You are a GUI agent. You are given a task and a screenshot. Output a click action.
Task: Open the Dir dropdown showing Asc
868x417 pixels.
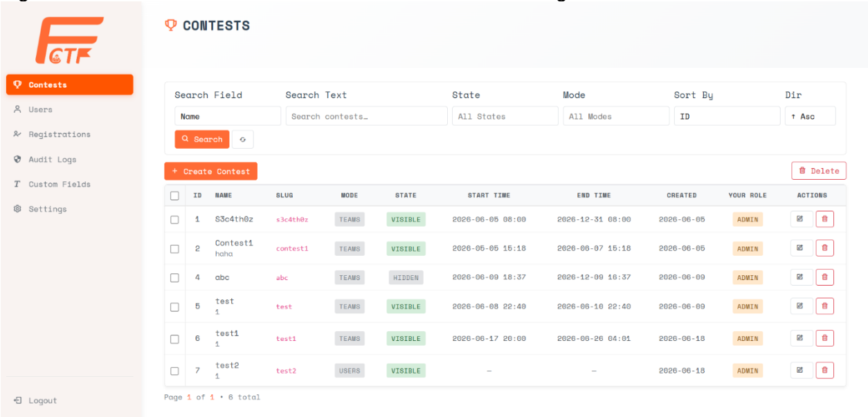(810, 116)
